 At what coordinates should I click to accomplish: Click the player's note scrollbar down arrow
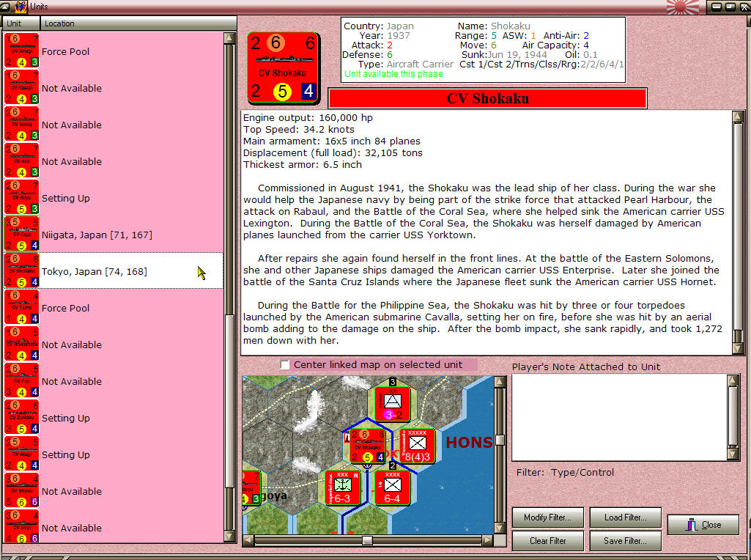pos(733,454)
